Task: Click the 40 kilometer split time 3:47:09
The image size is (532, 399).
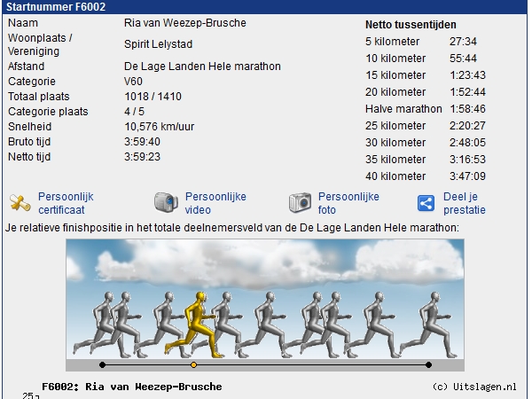Action: (x=467, y=176)
